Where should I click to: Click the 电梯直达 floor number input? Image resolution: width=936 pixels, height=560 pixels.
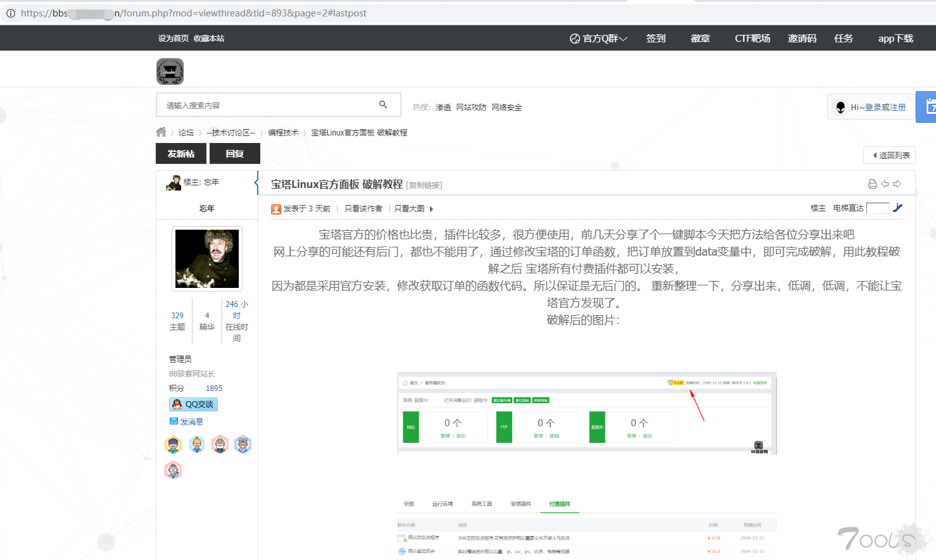[878, 208]
